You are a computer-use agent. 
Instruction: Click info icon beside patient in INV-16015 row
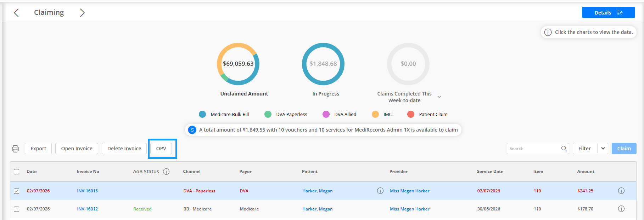[x=380, y=191]
